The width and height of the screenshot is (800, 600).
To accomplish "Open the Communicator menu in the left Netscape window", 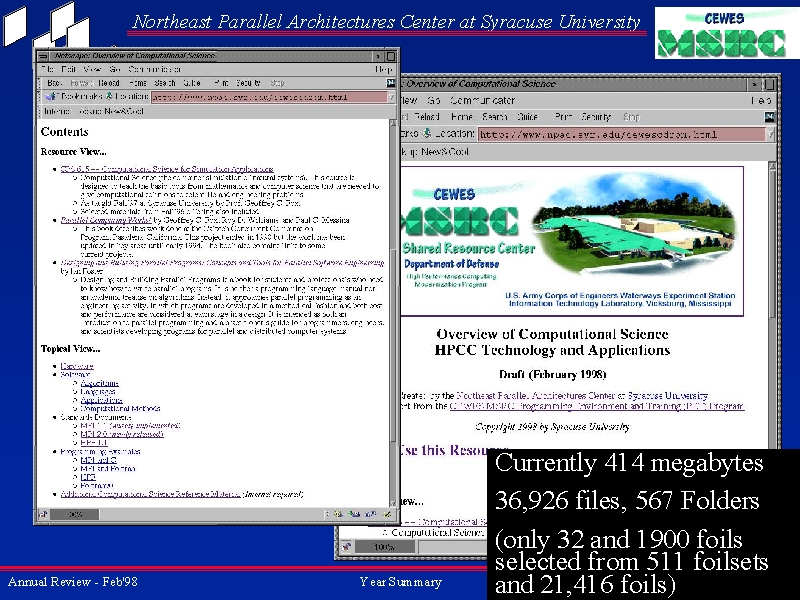I will tap(154, 69).
